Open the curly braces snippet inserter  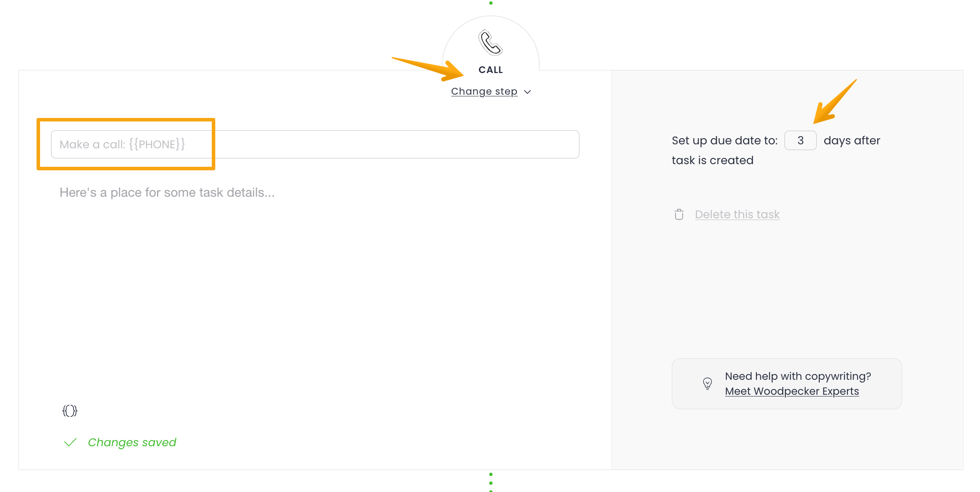pos(70,411)
